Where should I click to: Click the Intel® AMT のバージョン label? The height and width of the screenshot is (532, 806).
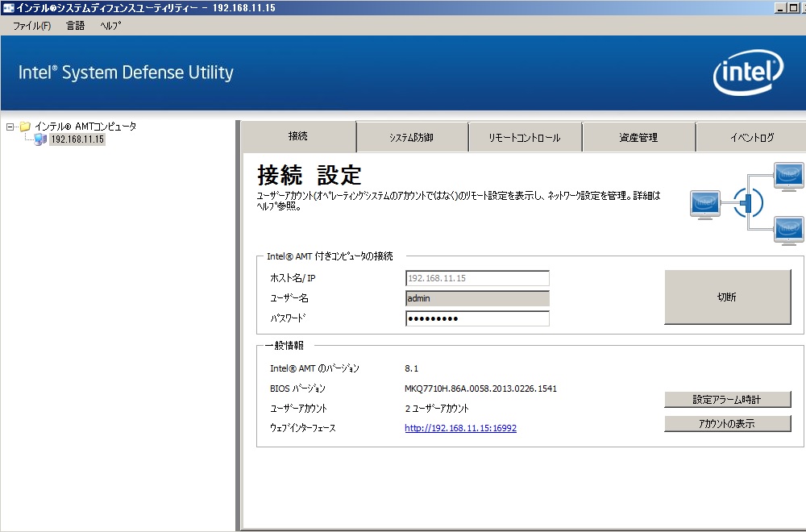click(314, 368)
